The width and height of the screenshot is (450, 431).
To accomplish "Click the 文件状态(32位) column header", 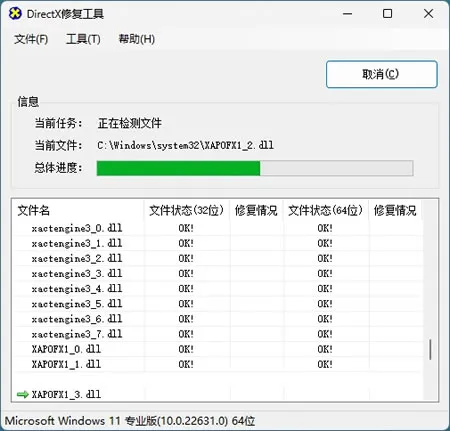I will pos(187,210).
